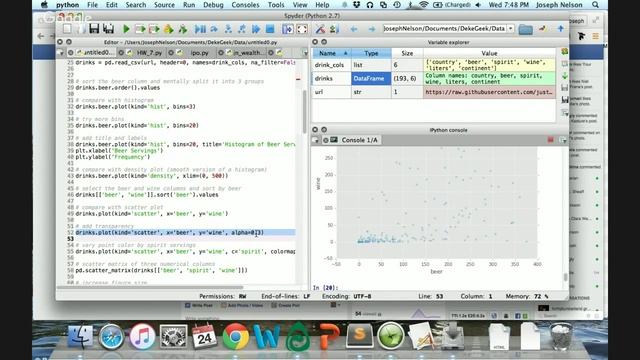The image size is (640, 360).
Task: Step into function debug icon
Action: (x=228, y=29)
